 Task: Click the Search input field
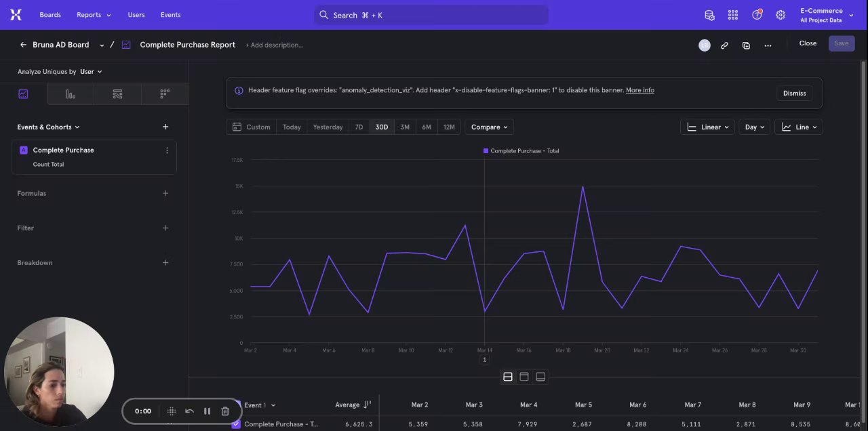pos(431,15)
